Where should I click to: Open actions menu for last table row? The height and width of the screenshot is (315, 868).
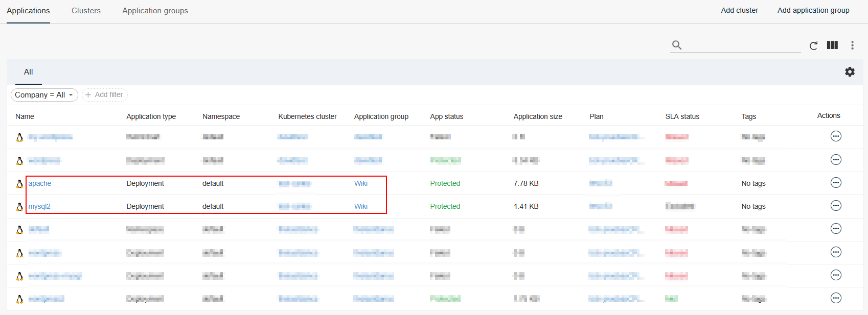836,298
